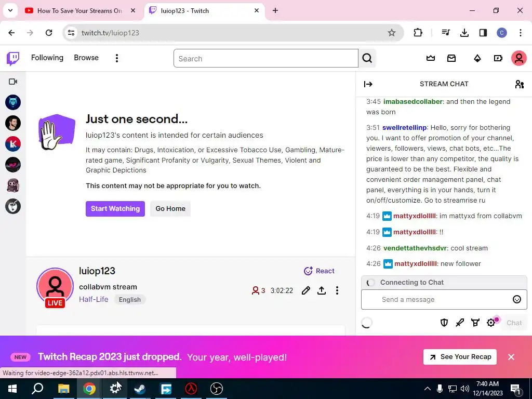
Task: Collapse the stream chat panel
Action: [x=368, y=84]
